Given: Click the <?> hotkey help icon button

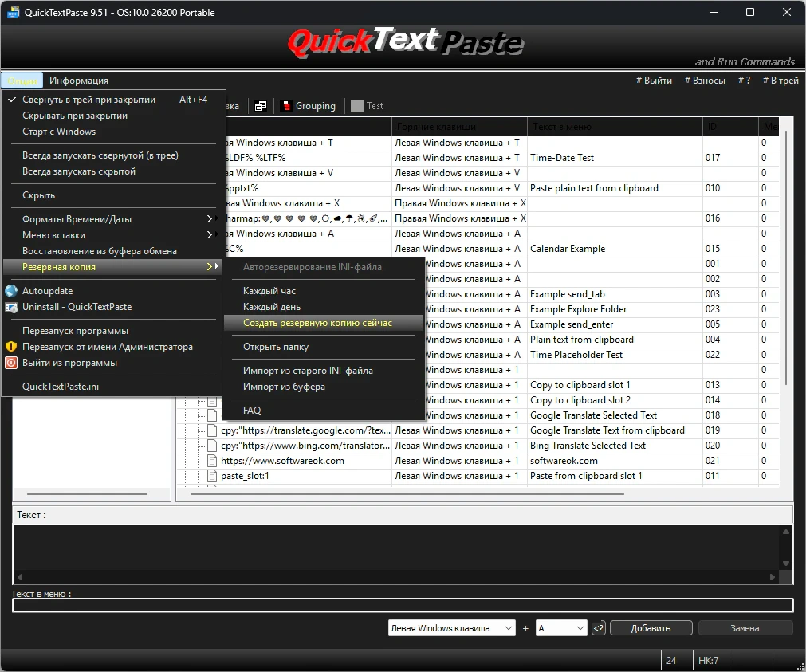Looking at the screenshot, I should [599, 628].
